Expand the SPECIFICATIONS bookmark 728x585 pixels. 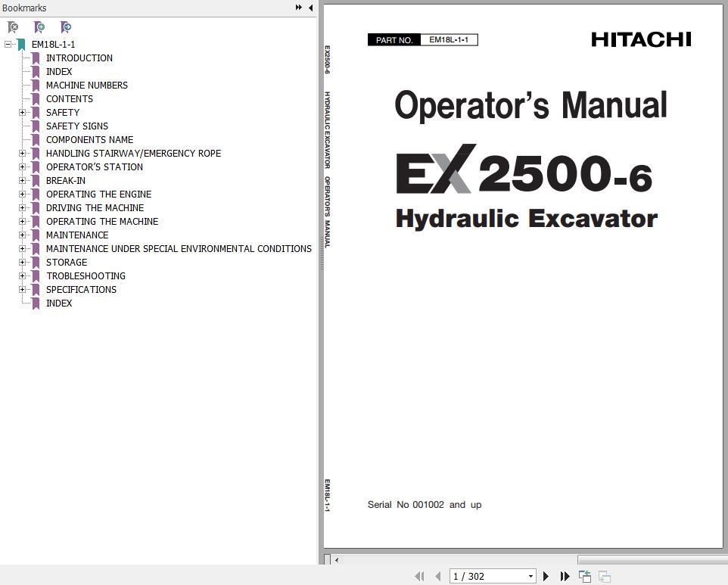22,289
